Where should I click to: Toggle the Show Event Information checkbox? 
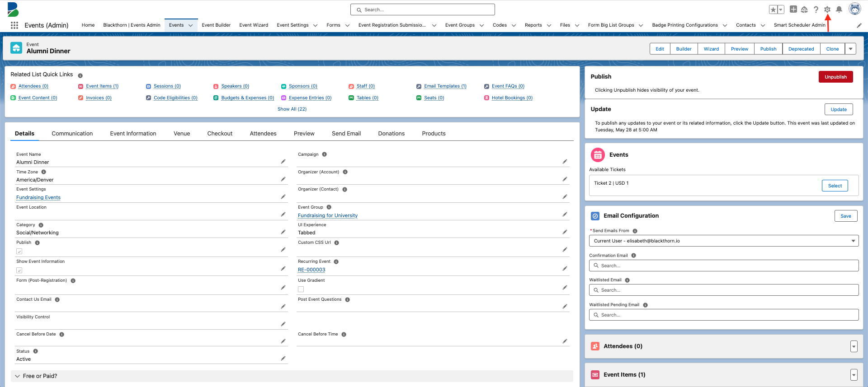pyautogui.click(x=19, y=270)
